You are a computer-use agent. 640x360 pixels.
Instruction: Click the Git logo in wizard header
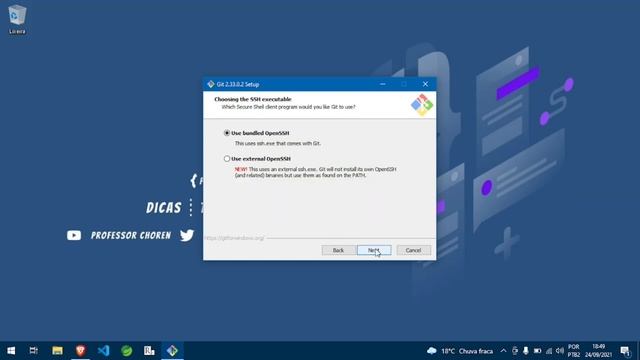pyautogui.click(x=422, y=105)
